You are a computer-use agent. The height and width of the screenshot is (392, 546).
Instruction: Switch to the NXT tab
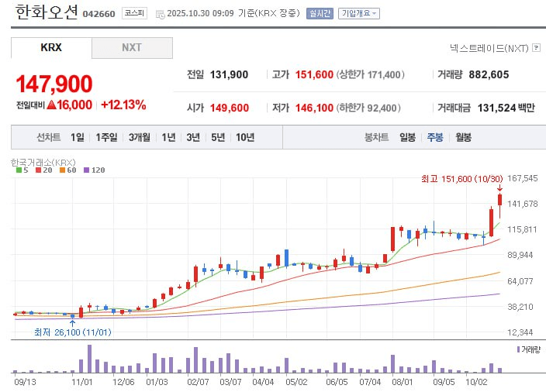tap(132, 48)
